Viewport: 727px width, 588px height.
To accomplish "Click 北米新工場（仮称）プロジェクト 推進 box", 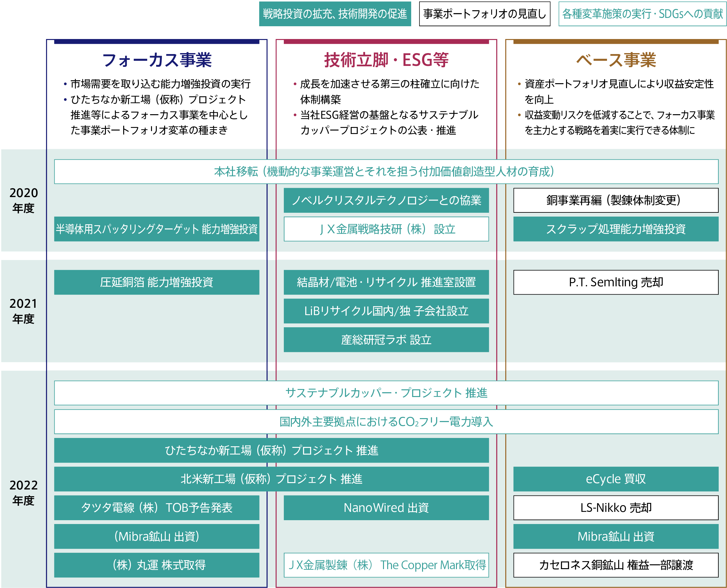I will (271, 479).
